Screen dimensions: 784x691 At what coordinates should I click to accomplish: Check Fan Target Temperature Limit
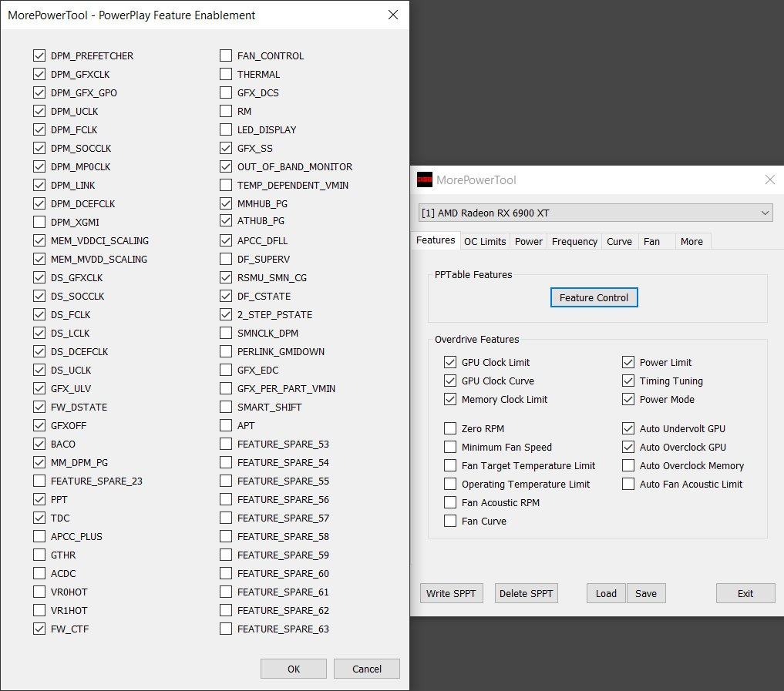(450, 465)
